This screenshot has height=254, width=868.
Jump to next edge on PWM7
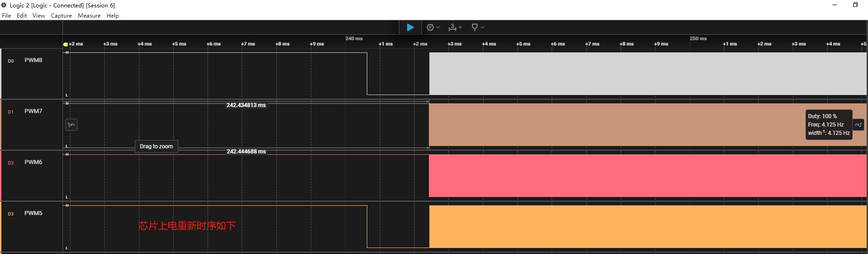coord(858,125)
